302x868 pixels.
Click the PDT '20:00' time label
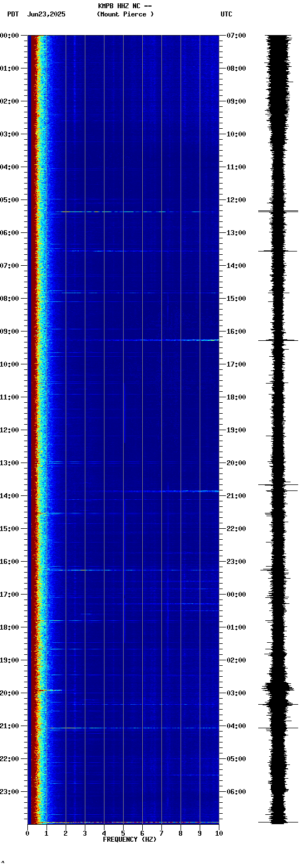point(9,693)
